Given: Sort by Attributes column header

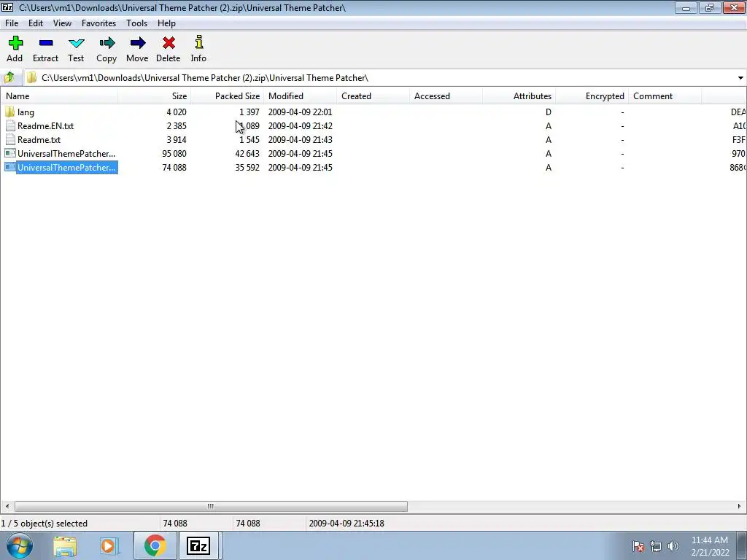Looking at the screenshot, I should click(x=519, y=96).
